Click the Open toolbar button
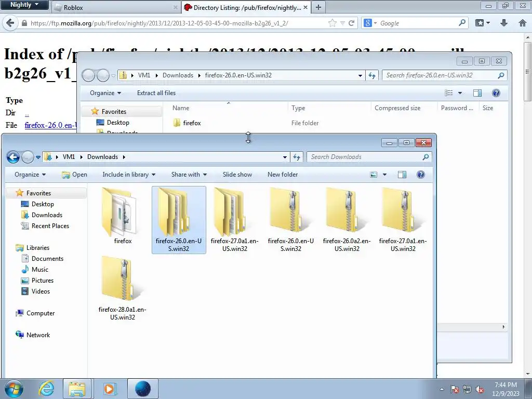The width and height of the screenshot is (532, 399). 75,175
